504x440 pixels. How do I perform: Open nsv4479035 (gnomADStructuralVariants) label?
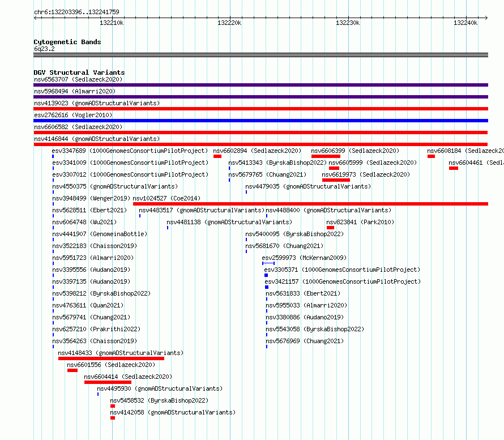tap(308, 186)
